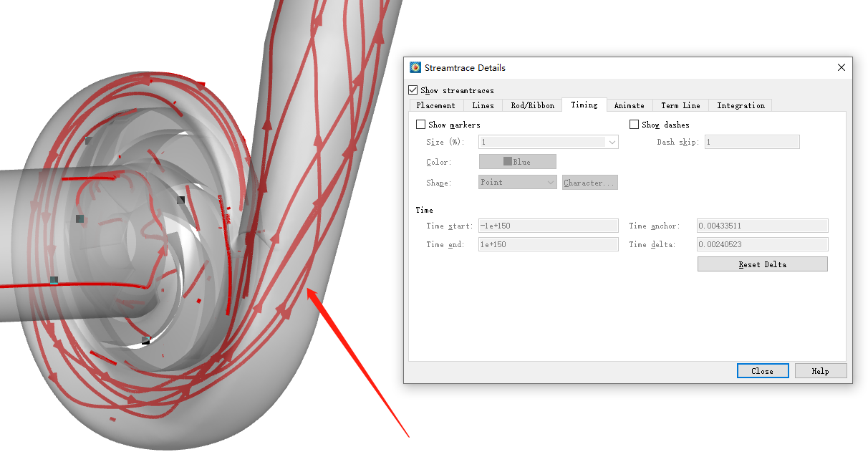
Task: Switch to the Integration tab
Action: [741, 105]
